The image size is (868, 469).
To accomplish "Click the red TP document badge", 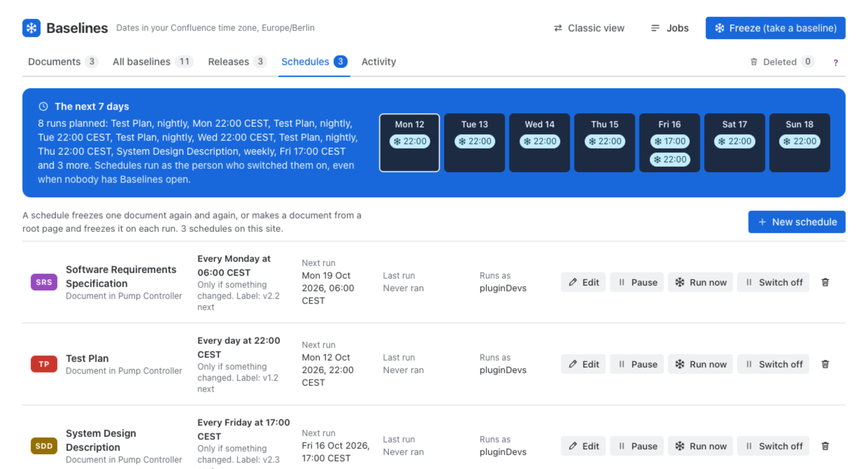I will click(44, 364).
